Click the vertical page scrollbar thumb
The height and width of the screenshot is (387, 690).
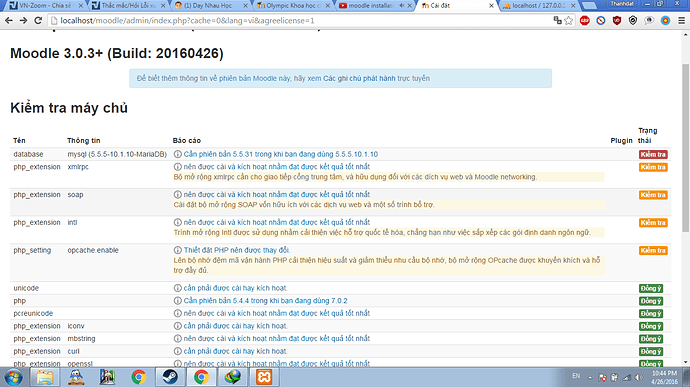(685, 147)
